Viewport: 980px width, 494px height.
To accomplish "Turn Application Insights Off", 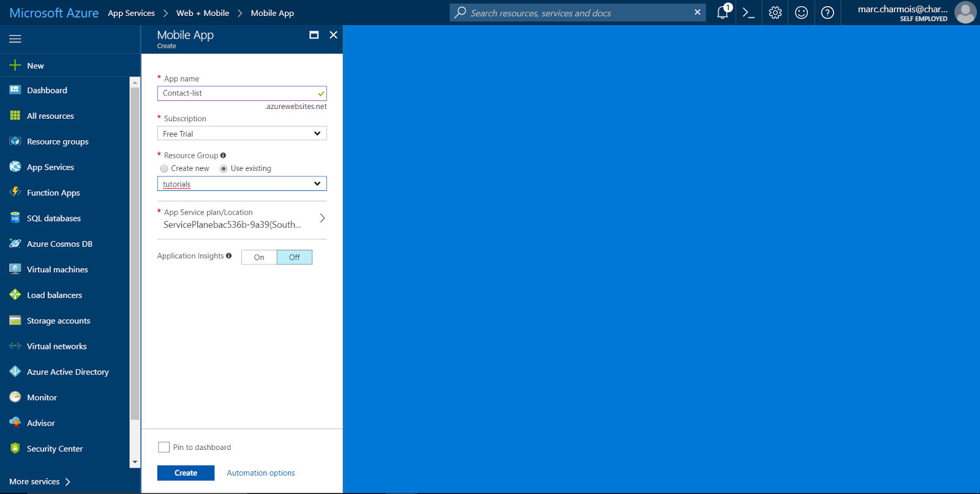I will click(x=295, y=257).
